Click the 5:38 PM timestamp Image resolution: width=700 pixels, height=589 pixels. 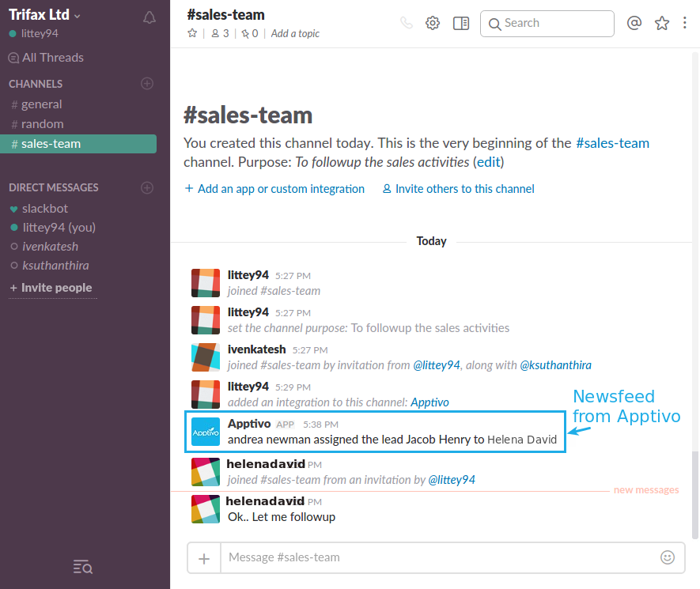click(x=320, y=425)
